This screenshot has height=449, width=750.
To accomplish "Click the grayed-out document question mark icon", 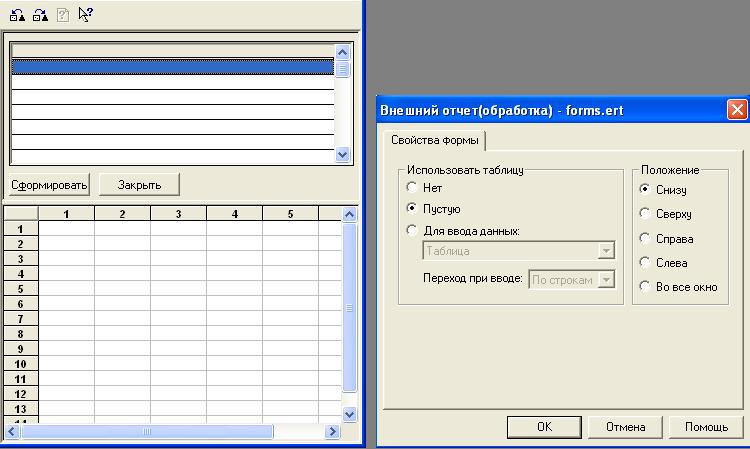I will 62,14.
